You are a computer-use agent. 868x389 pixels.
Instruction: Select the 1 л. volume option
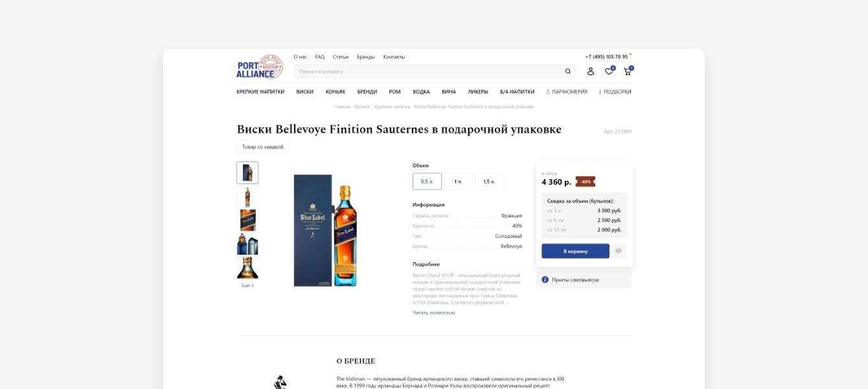pos(458,182)
